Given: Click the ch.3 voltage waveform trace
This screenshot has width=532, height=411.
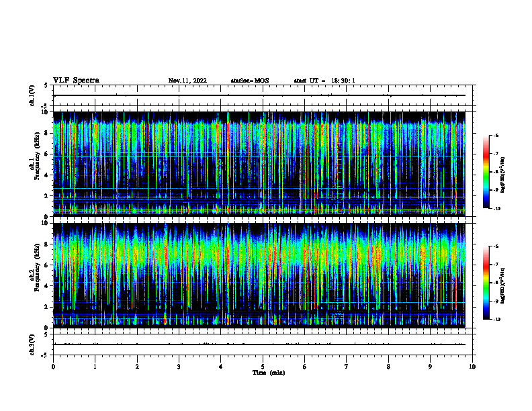Looking at the screenshot, I should 259,345.
